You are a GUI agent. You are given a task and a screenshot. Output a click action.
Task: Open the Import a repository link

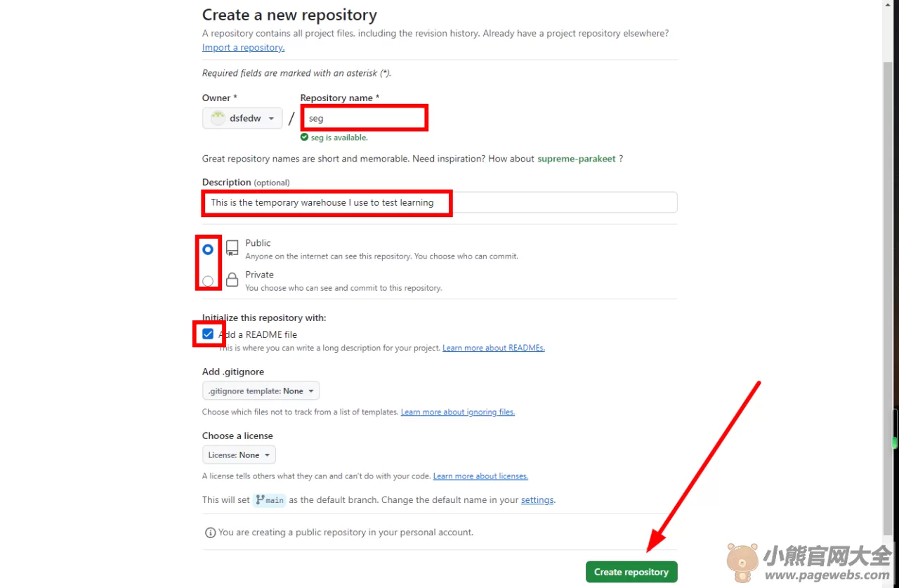pos(243,47)
